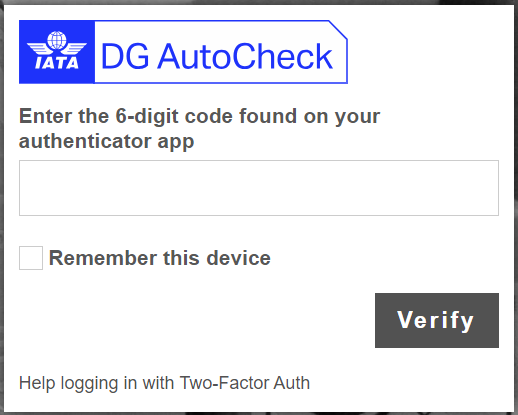The width and height of the screenshot is (518, 415).
Task: Check the box beside Remember this device
Action: (x=31, y=258)
